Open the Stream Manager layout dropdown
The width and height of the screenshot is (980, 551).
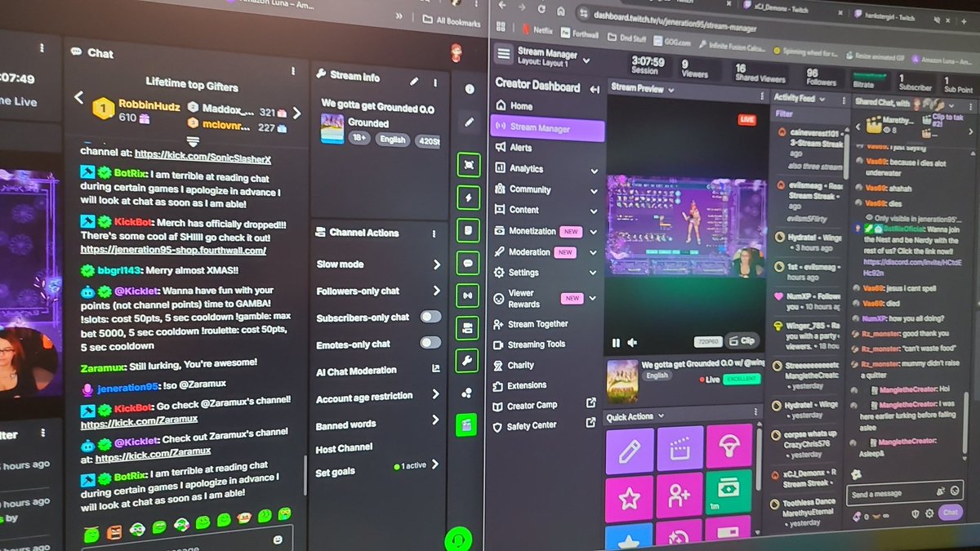click(x=586, y=61)
